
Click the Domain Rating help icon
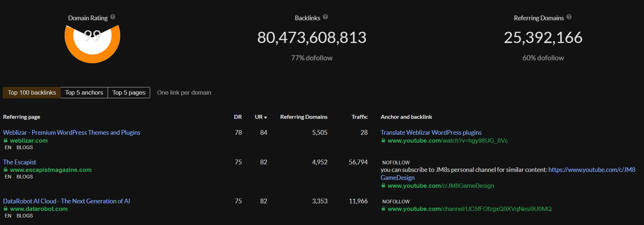[x=113, y=17]
